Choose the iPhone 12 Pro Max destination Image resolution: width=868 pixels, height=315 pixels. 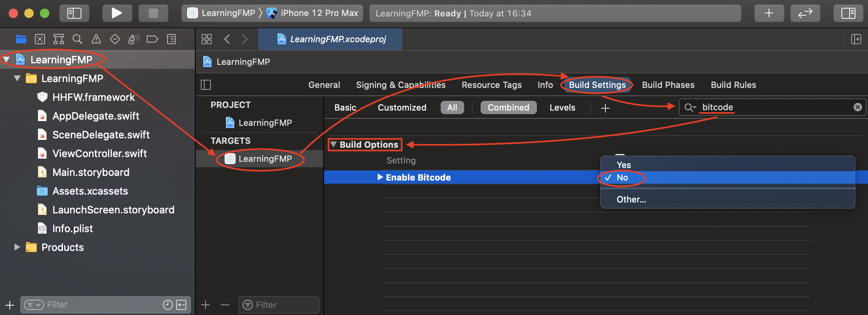[312, 13]
